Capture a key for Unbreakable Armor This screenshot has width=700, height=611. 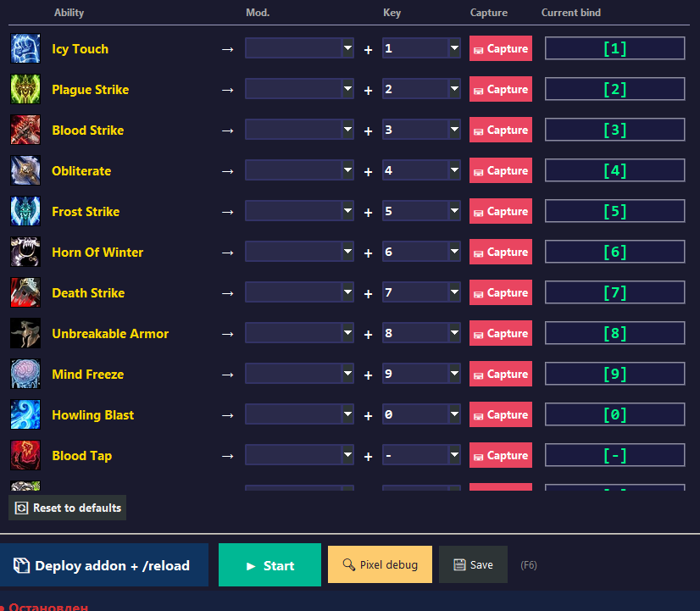pyautogui.click(x=501, y=333)
